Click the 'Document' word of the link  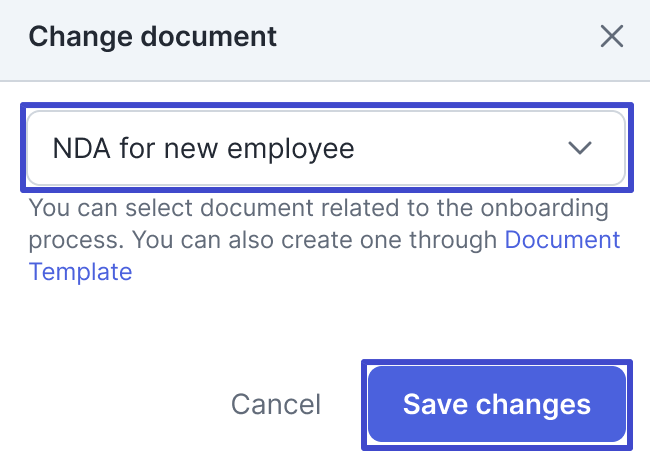[x=562, y=240]
